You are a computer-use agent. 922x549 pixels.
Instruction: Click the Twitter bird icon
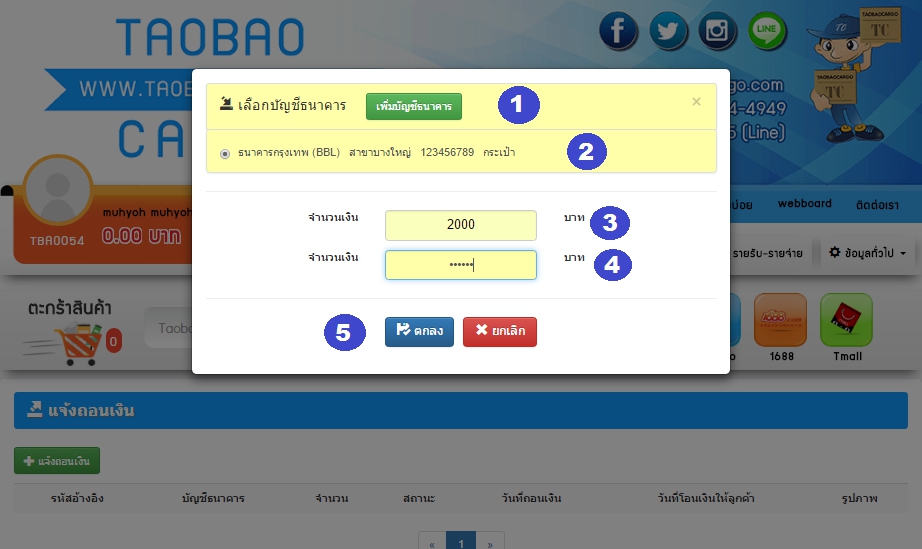point(668,31)
